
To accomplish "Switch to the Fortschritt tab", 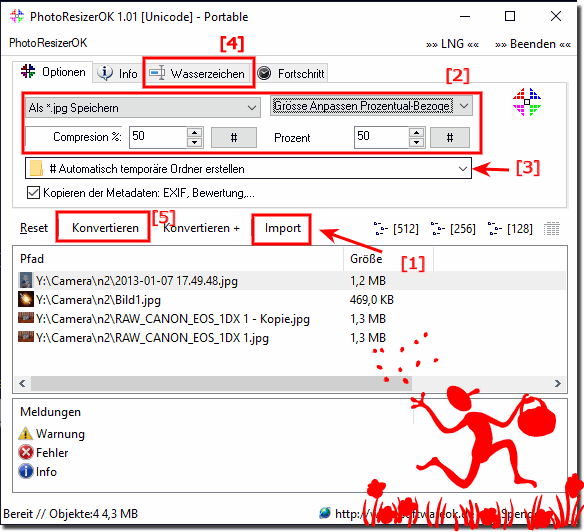I will pos(291,73).
